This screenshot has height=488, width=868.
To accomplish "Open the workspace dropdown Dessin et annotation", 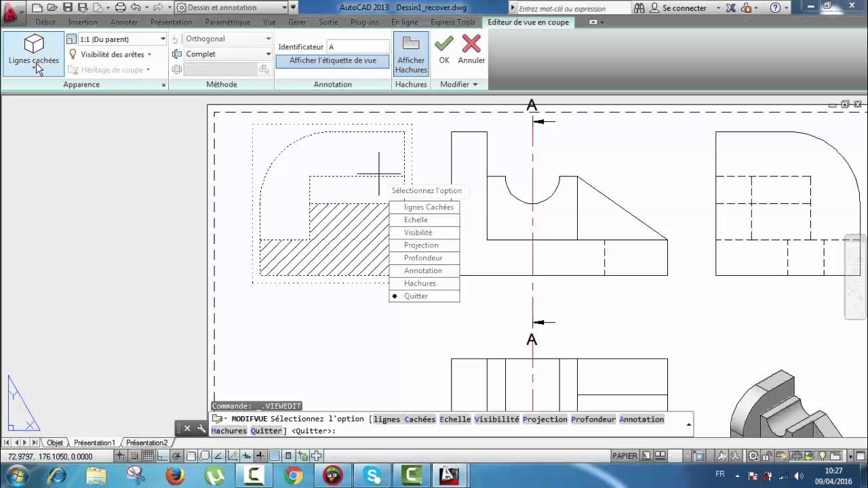I will (x=231, y=7).
